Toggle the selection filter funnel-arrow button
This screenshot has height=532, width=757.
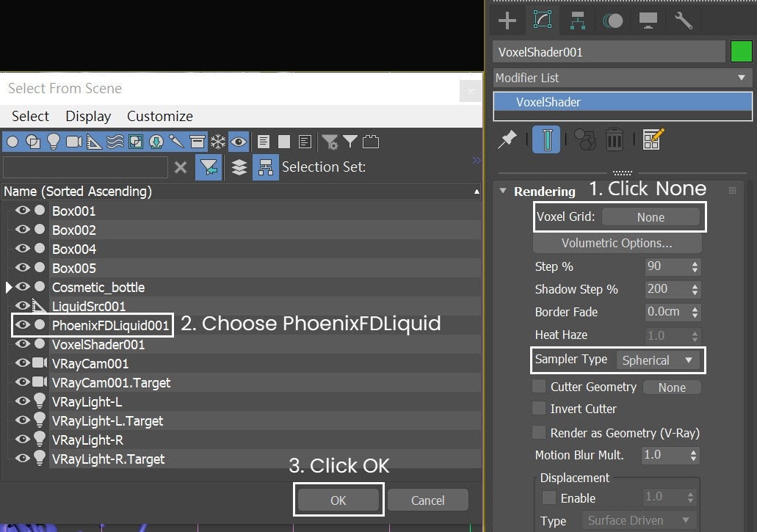209,167
